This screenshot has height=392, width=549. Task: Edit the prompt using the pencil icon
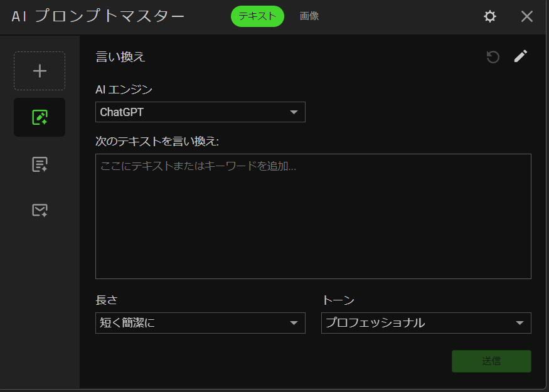[521, 56]
